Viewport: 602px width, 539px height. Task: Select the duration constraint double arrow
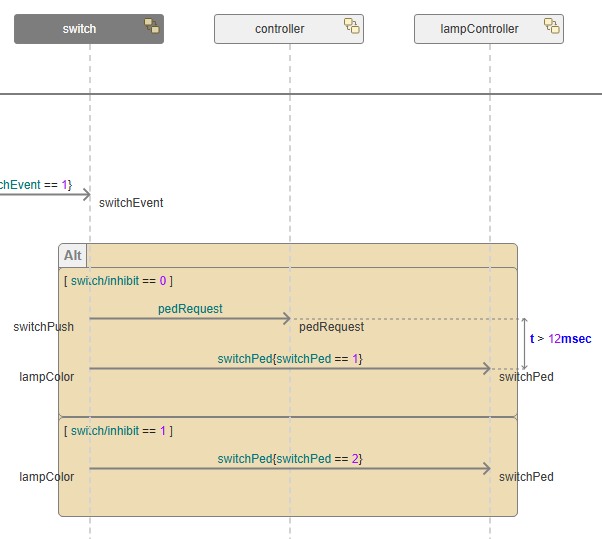(x=524, y=344)
